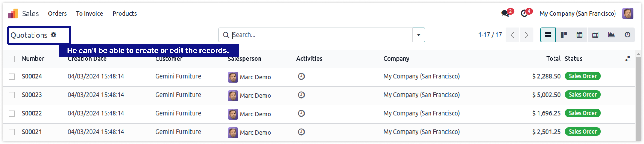Select the checkbox for order S00021

[12, 132]
